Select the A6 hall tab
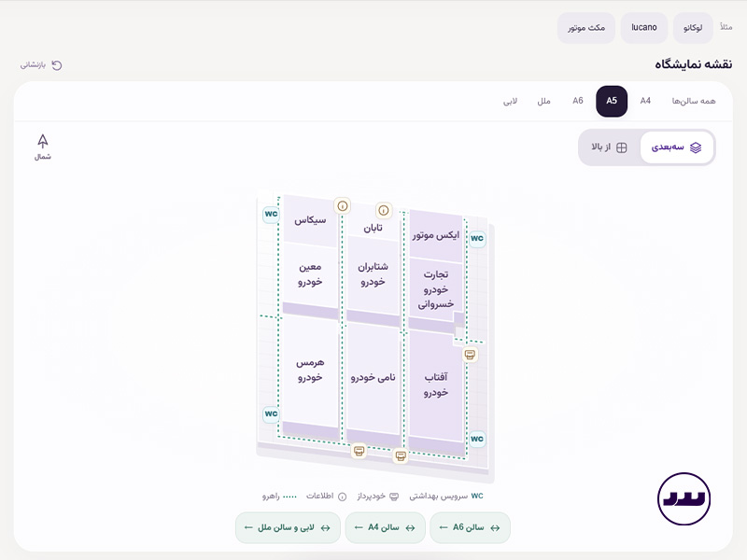Screen dimensions: 747x560 pos(578,101)
